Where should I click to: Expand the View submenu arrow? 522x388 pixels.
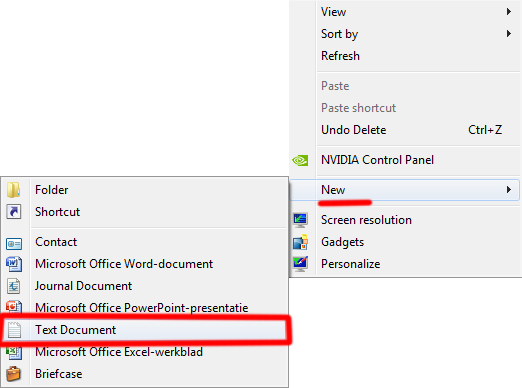coord(509,12)
